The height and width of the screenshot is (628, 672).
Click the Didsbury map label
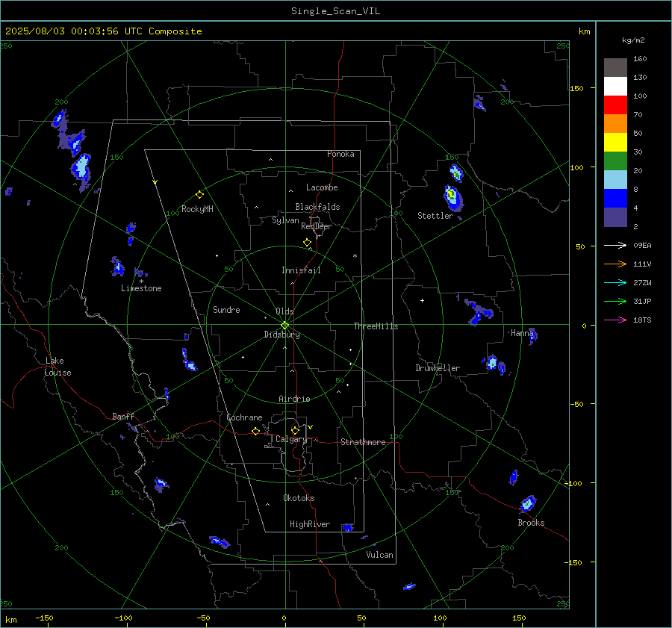(x=281, y=335)
